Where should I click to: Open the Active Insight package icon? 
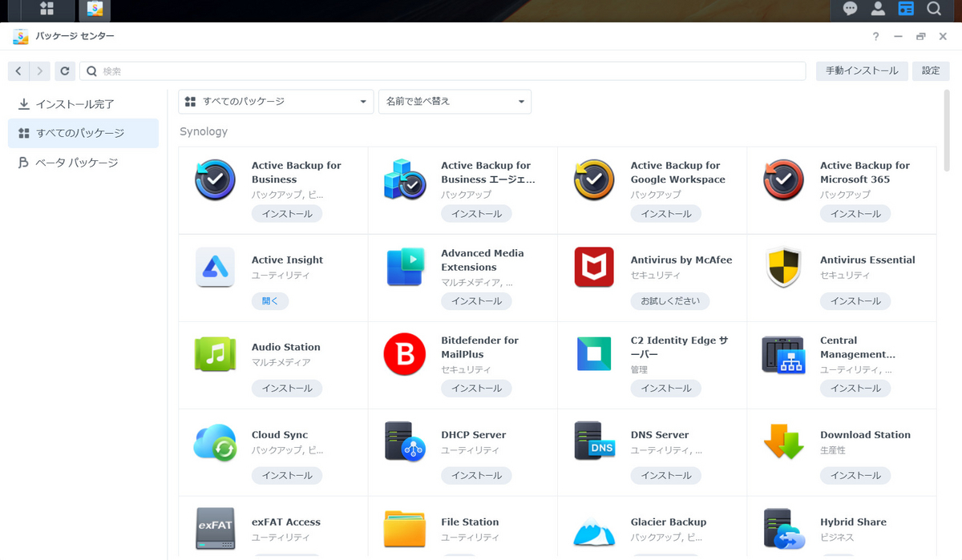(x=215, y=267)
